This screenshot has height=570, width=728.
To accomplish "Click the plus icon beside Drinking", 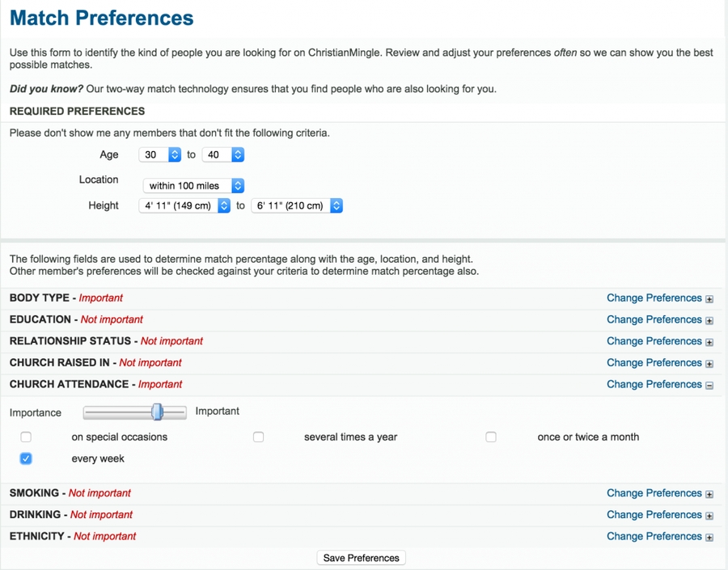I will 709,516.
